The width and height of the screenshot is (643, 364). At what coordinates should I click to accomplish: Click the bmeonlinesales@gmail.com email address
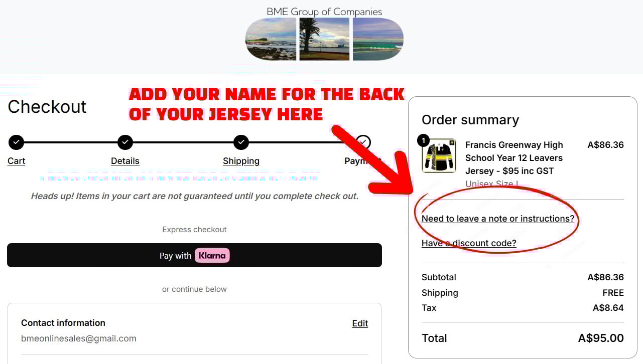[79, 338]
